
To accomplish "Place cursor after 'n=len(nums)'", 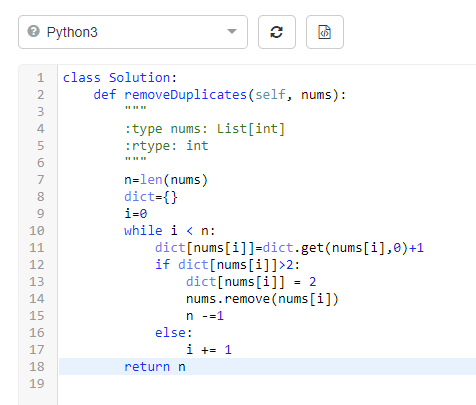I will [x=208, y=180].
